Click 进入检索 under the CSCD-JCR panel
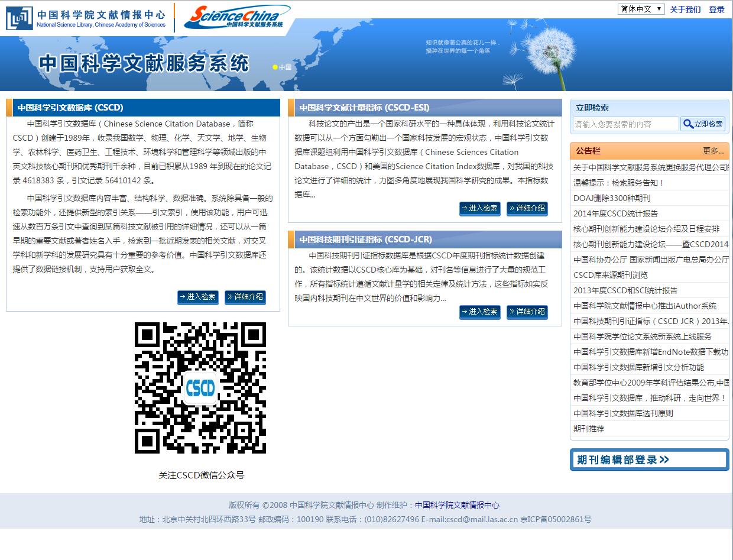 (x=480, y=312)
